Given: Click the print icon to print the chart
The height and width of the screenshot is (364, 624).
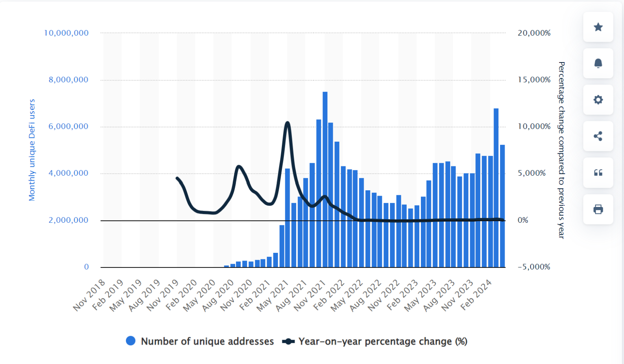Looking at the screenshot, I should (598, 209).
